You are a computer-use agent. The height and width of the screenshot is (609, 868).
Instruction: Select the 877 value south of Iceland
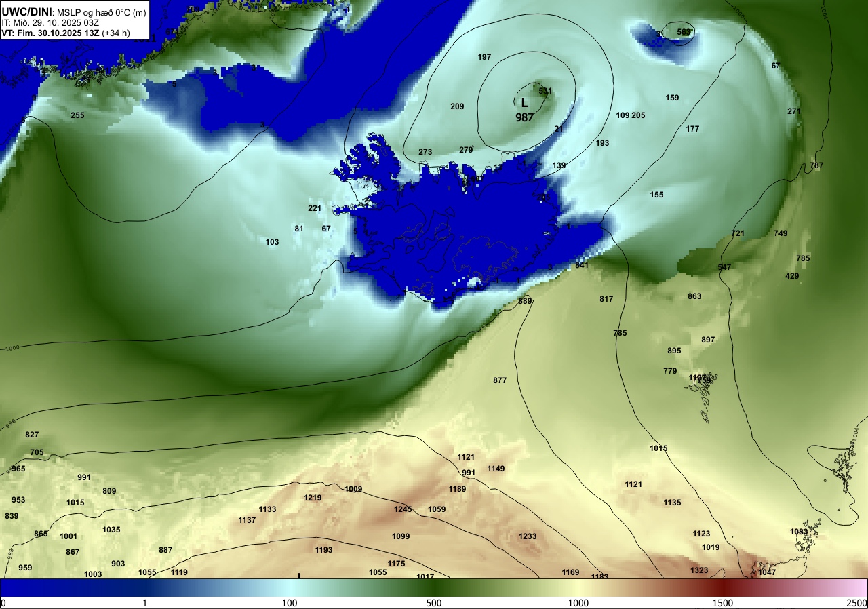(500, 380)
